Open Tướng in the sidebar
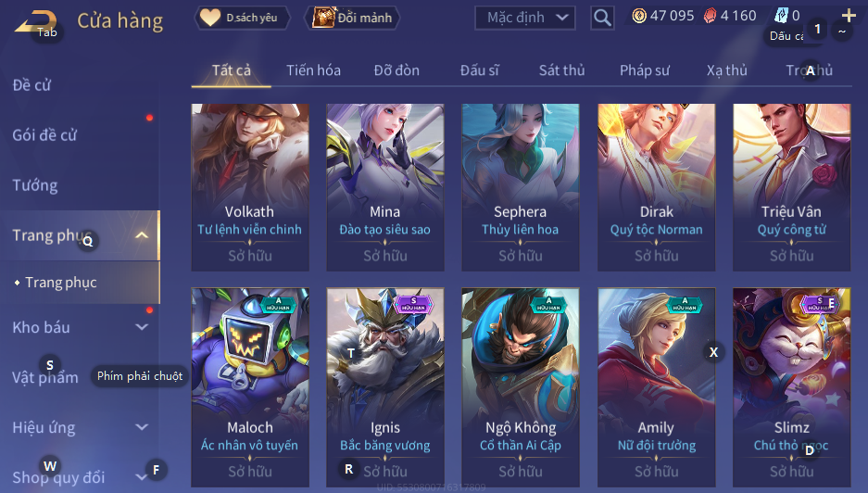 [x=35, y=185]
